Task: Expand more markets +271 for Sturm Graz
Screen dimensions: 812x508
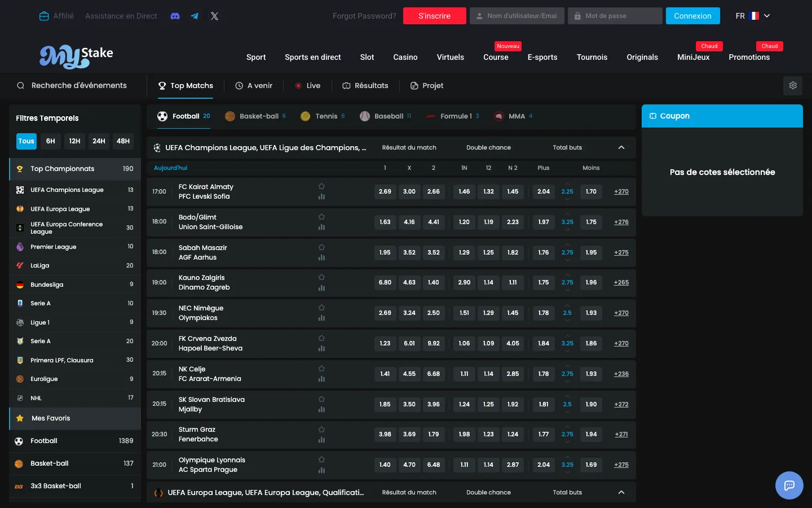Action: (621, 434)
